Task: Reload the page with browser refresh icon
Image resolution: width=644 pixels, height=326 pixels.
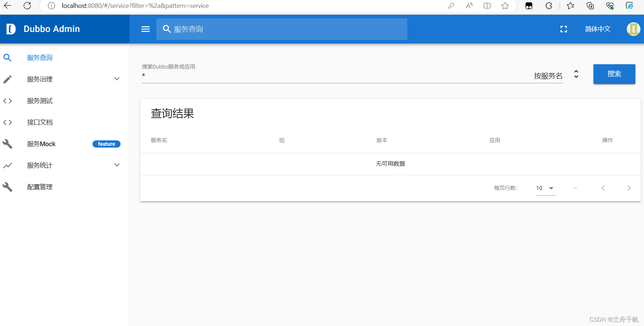Action: pyautogui.click(x=27, y=6)
